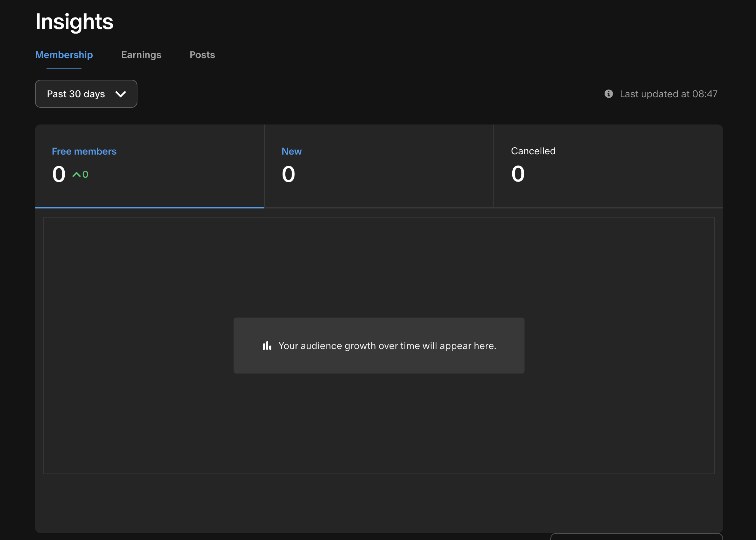Click the chevron arrow in date dropdown

coord(121,94)
